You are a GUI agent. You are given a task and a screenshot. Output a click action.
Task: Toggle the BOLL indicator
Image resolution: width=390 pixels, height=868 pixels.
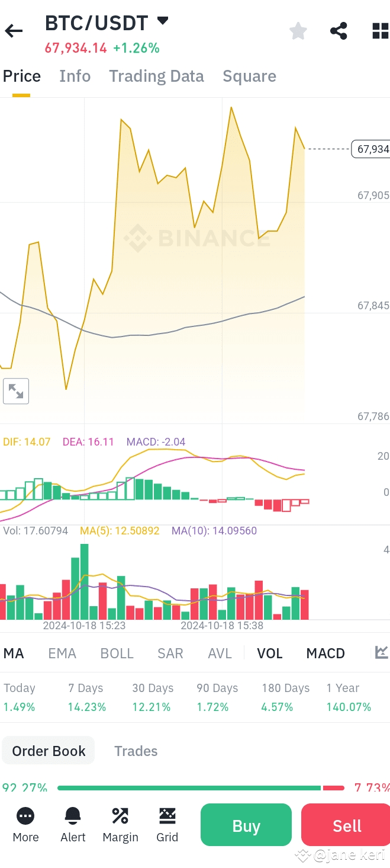coord(117,654)
